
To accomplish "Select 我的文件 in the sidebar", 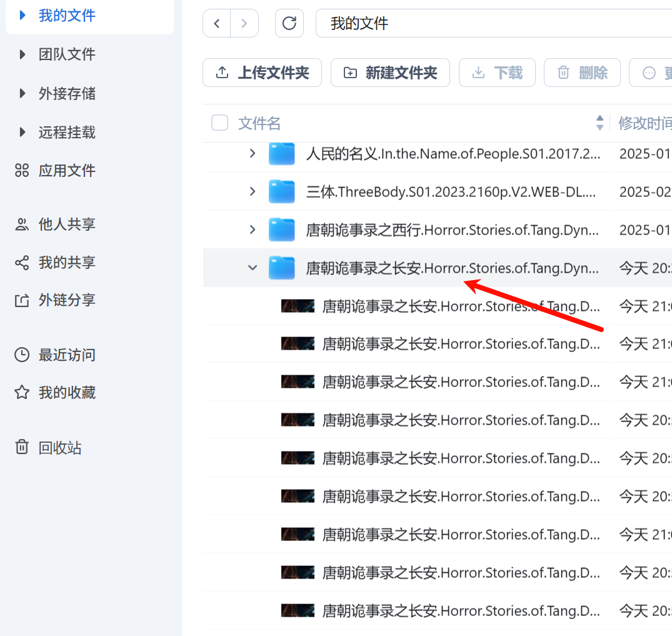I will [x=68, y=16].
